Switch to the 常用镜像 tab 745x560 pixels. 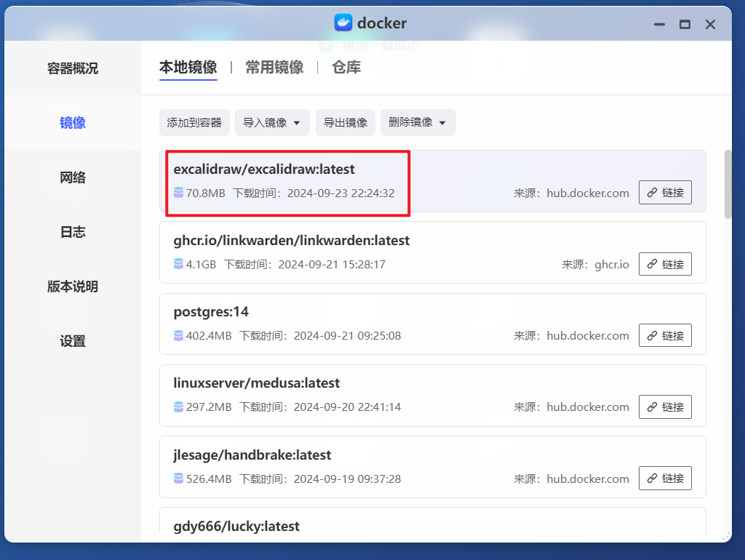(274, 66)
